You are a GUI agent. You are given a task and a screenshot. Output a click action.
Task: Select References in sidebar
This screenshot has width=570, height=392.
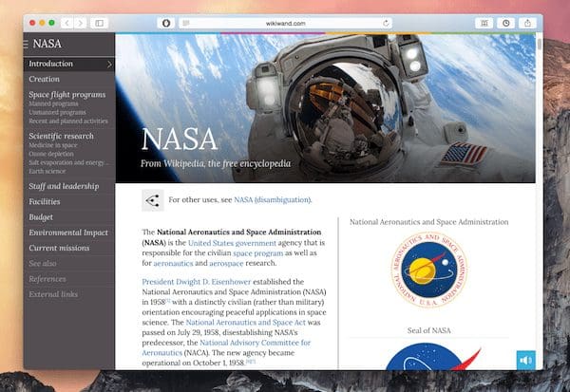click(x=47, y=279)
